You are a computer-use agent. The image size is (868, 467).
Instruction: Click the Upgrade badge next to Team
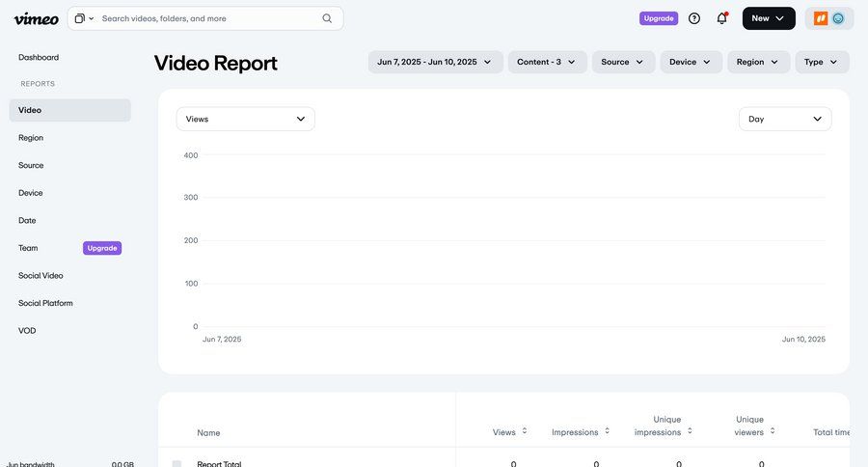coord(102,248)
